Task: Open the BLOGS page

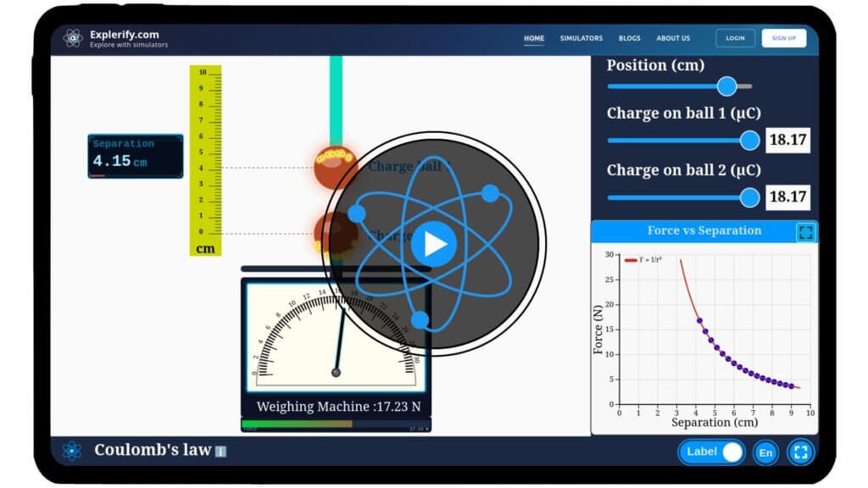Action: [629, 38]
